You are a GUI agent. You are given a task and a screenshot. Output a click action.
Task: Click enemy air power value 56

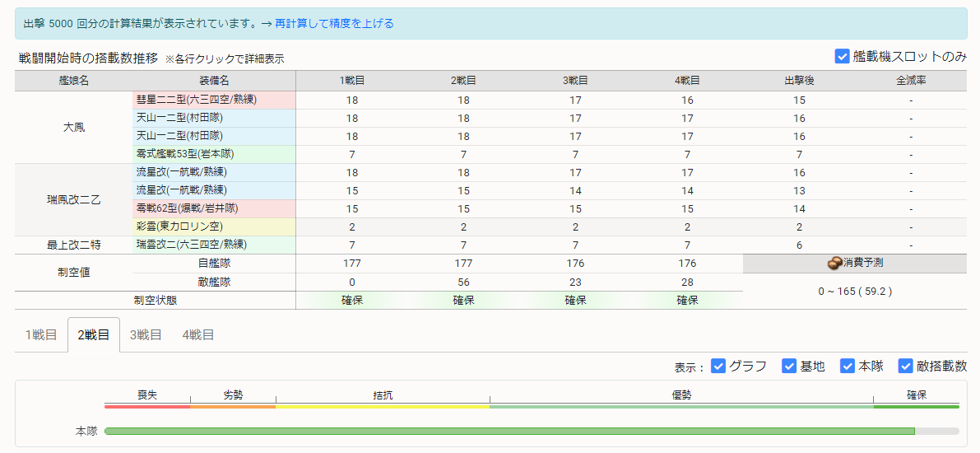coord(463,283)
